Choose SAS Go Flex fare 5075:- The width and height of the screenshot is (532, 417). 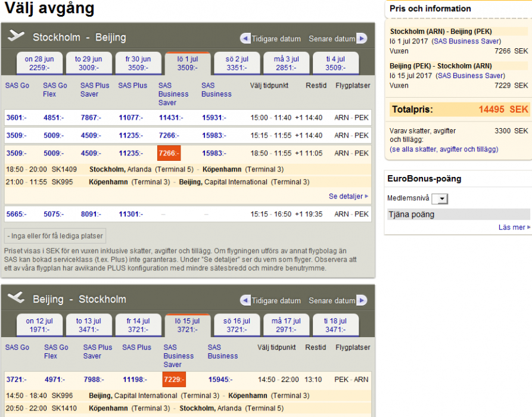pos(53,214)
